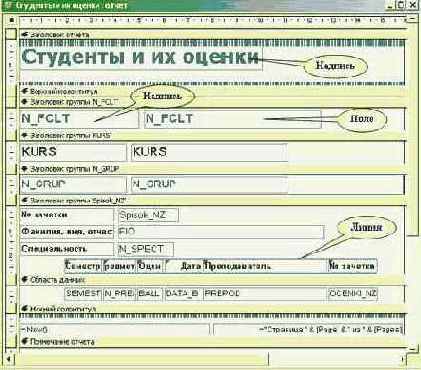The image size is (421, 370).
Task: Select the narrower KURS caption label
Action: pyautogui.click(x=73, y=152)
